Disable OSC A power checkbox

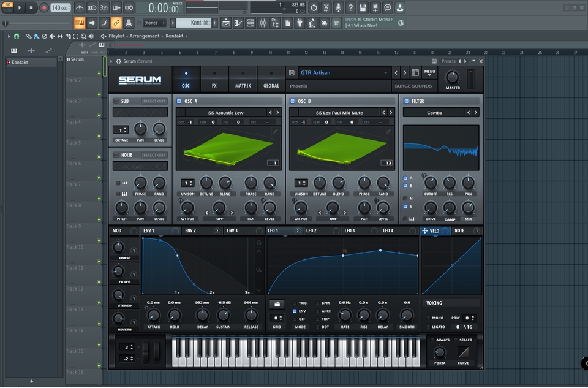(179, 101)
